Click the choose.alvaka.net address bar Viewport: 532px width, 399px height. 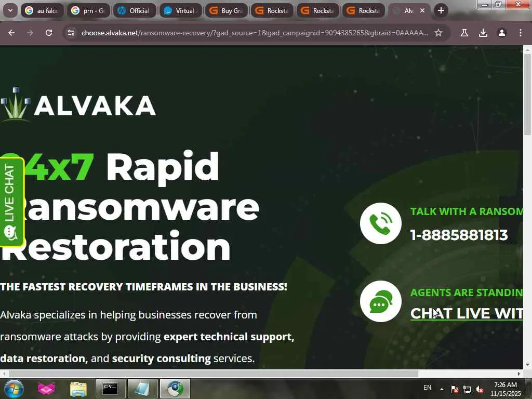[255, 33]
